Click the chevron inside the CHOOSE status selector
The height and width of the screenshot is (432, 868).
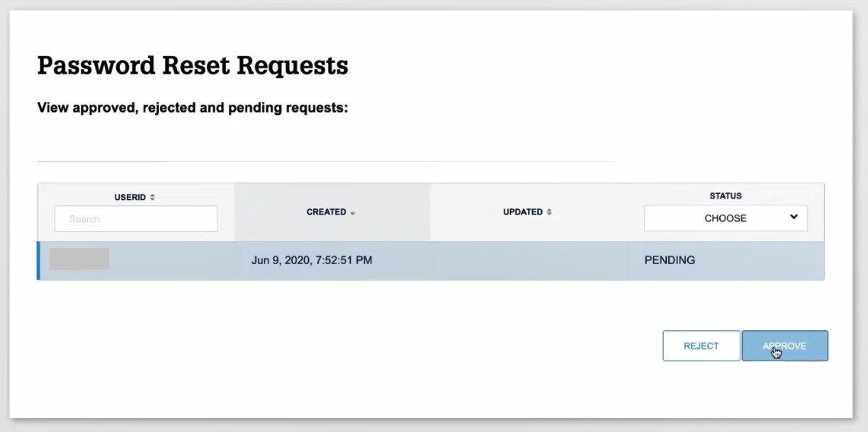794,217
